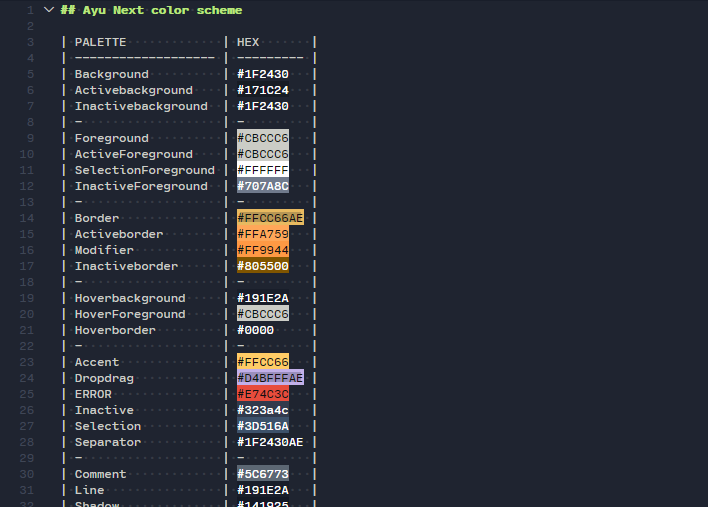Image resolution: width=708 pixels, height=507 pixels.
Task: Click the Hoverbackground row label
Action: [130, 298]
